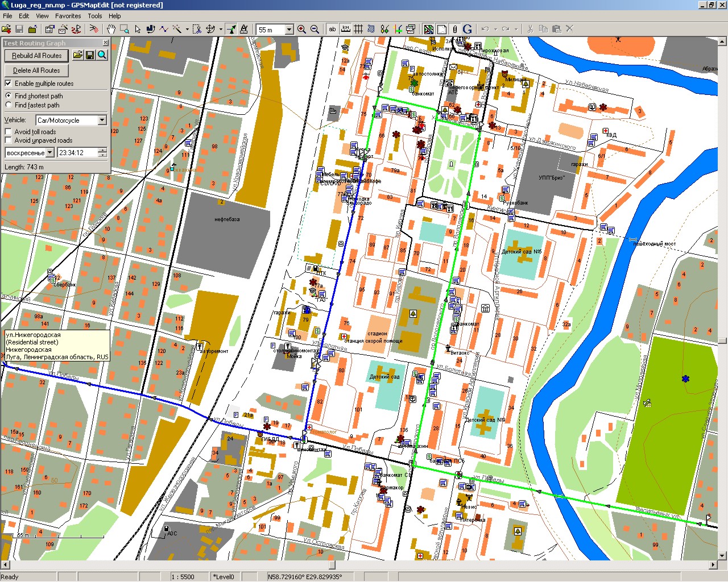Select the arrow pointer selection tool

click(x=138, y=29)
